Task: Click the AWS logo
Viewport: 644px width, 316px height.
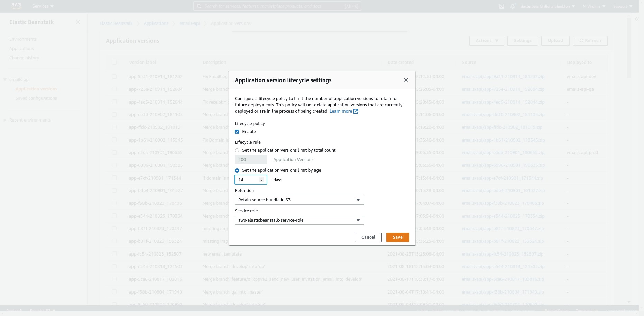Action: [16, 6]
